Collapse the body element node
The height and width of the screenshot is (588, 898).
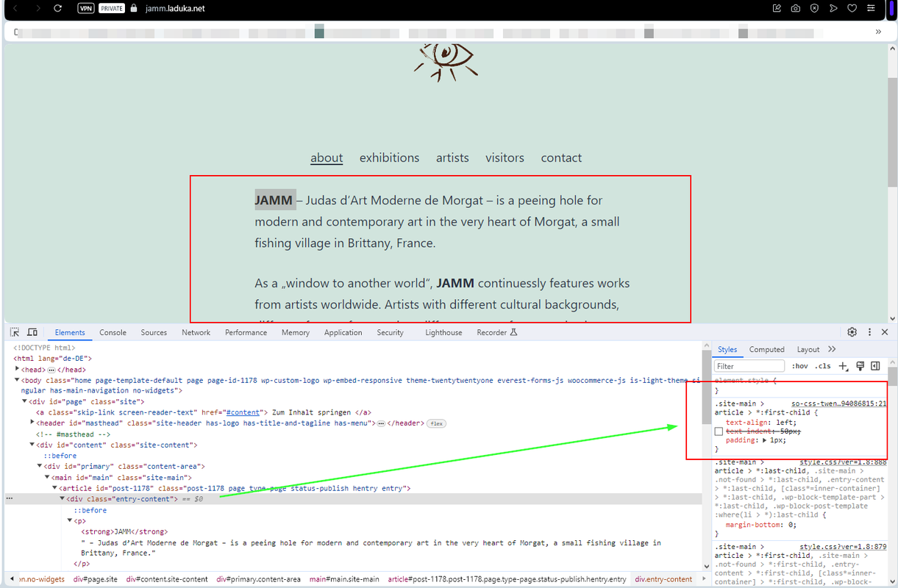click(17, 380)
